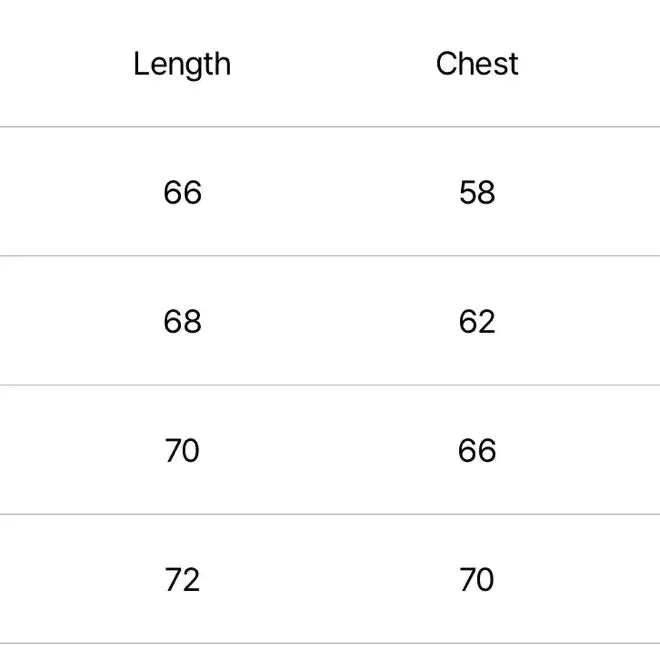
Task: Select the 70 in the Length column
Action: point(182,450)
